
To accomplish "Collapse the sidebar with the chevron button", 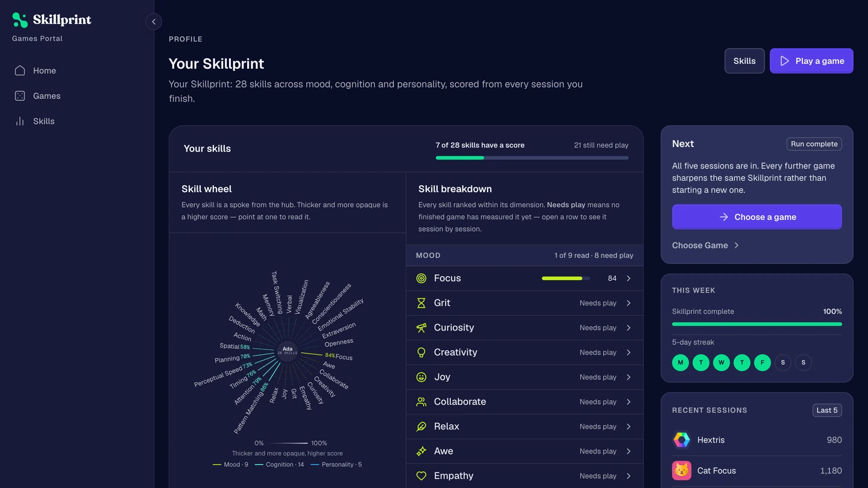I will 154,22.
